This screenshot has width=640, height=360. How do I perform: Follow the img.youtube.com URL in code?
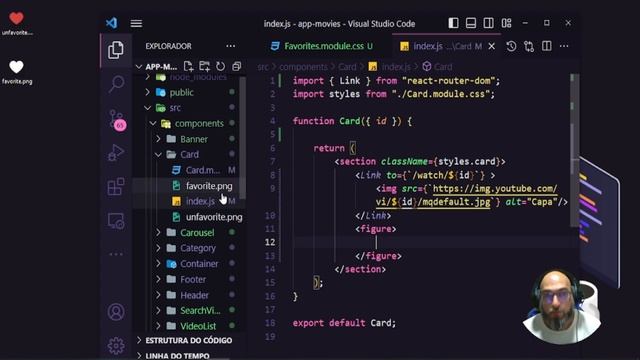[495, 189]
